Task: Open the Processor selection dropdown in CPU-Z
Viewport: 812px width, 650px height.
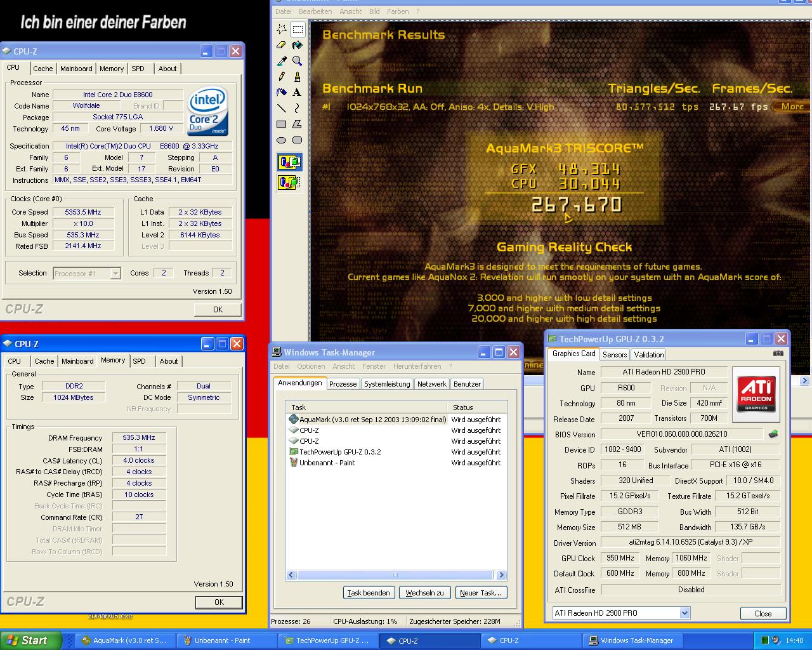Action: tap(115, 274)
